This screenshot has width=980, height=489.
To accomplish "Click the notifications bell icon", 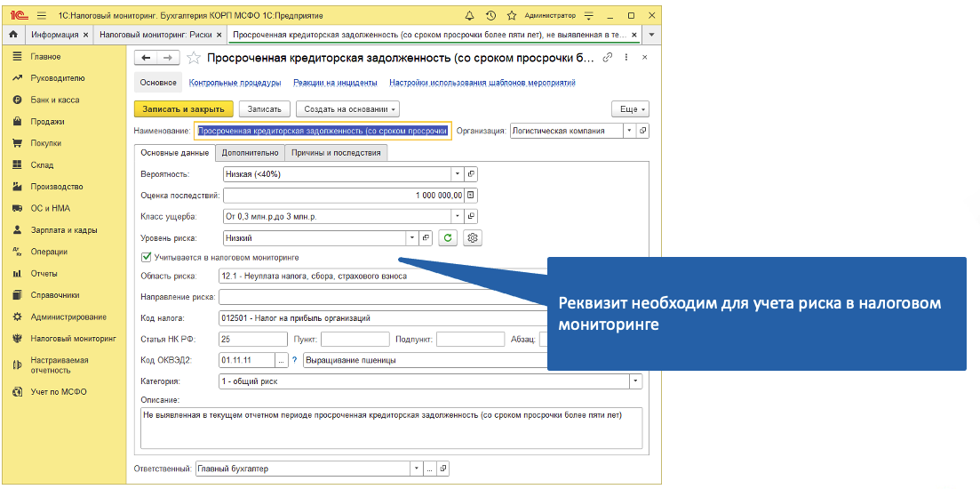I will tap(470, 16).
